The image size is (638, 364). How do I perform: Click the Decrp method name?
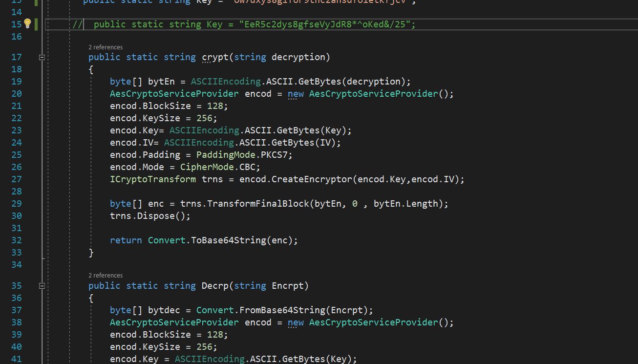(215, 286)
